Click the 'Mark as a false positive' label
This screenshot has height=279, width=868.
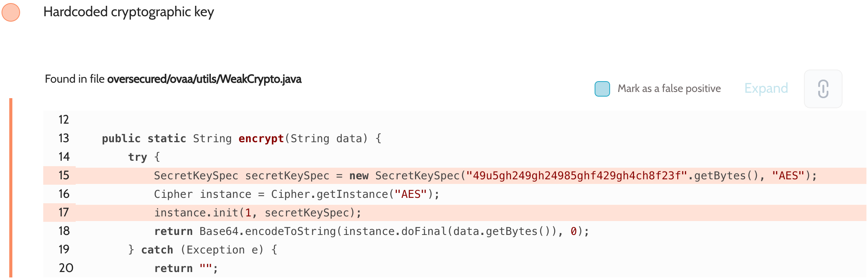669,89
